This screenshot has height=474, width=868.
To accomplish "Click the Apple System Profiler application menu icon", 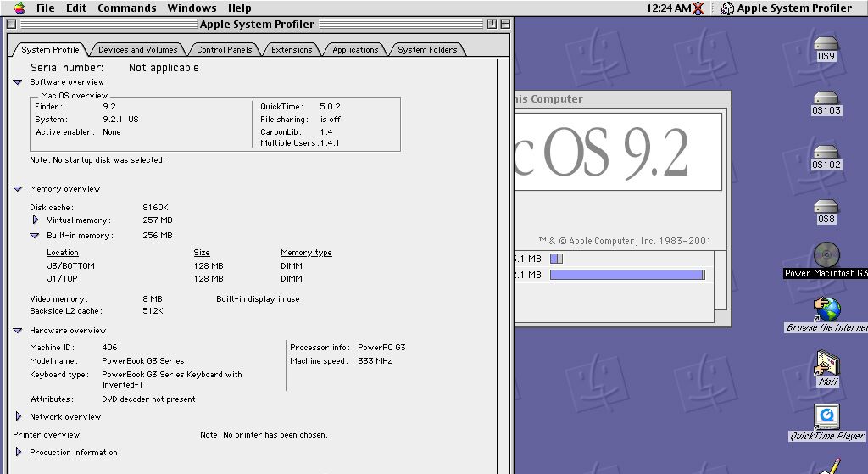I will [727, 8].
